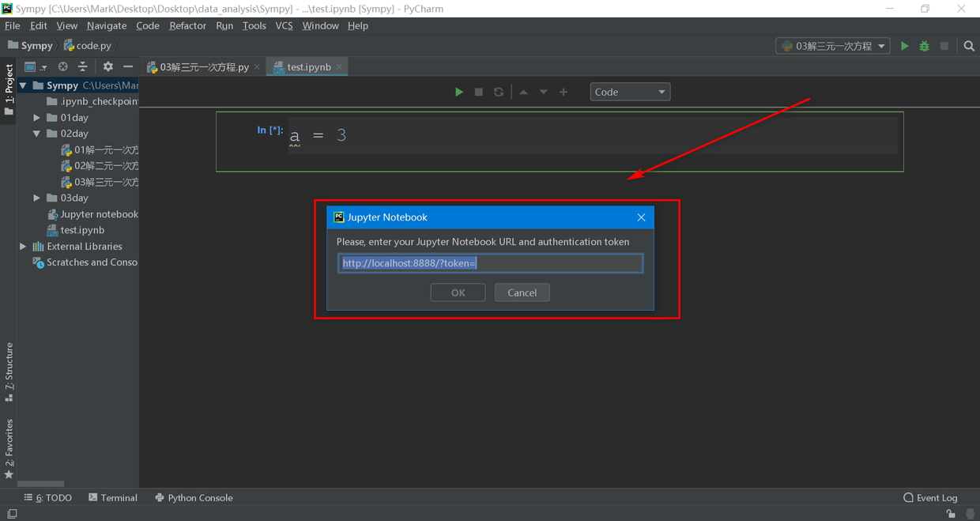This screenshot has width=980, height=521.
Task: Open the Event Log panel
Action: (930, 497)
